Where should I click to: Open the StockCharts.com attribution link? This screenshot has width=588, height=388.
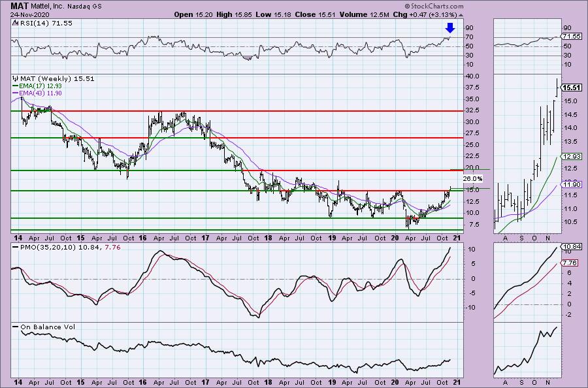pos(434,6)
